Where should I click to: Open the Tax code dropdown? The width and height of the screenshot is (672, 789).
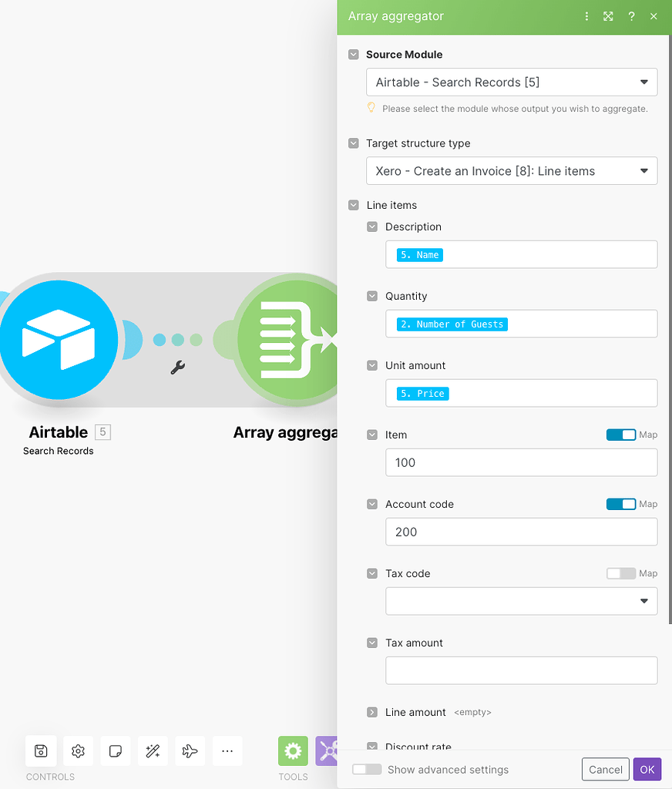point(521,601)
